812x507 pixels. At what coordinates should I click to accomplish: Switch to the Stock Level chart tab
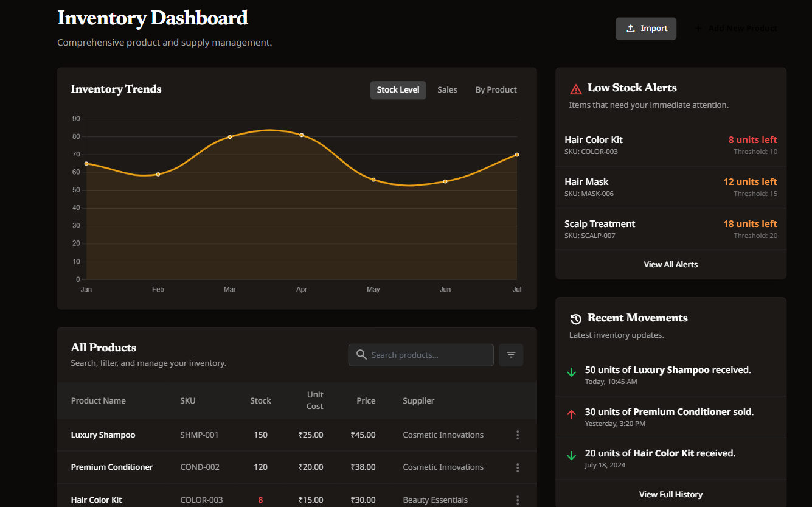pyautogui.click(x=398, y=90)
